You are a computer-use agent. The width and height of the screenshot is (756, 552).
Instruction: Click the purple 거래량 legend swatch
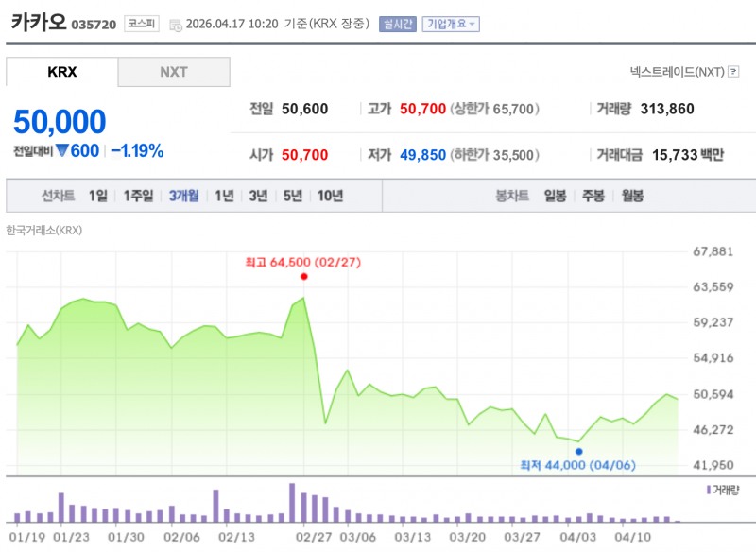tap(708, 491)
